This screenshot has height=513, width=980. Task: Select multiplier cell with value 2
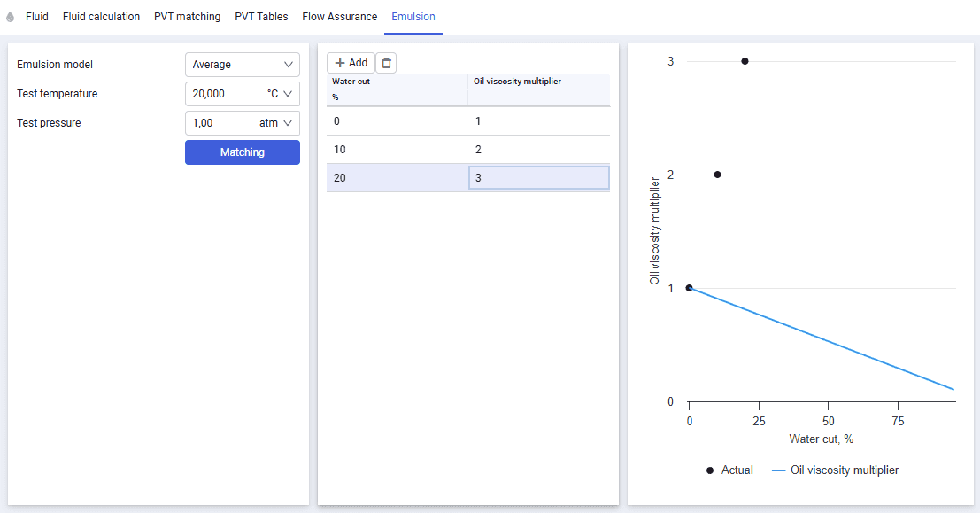[x=539, y=150]
